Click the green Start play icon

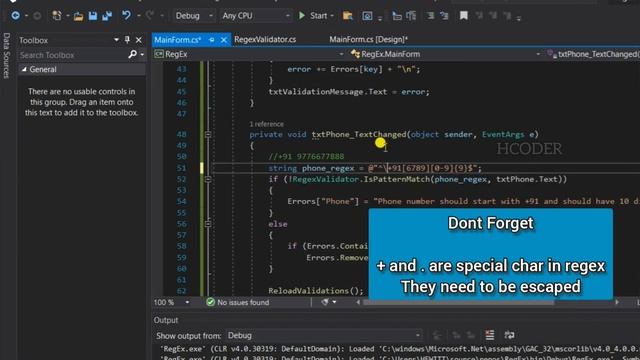302,16
